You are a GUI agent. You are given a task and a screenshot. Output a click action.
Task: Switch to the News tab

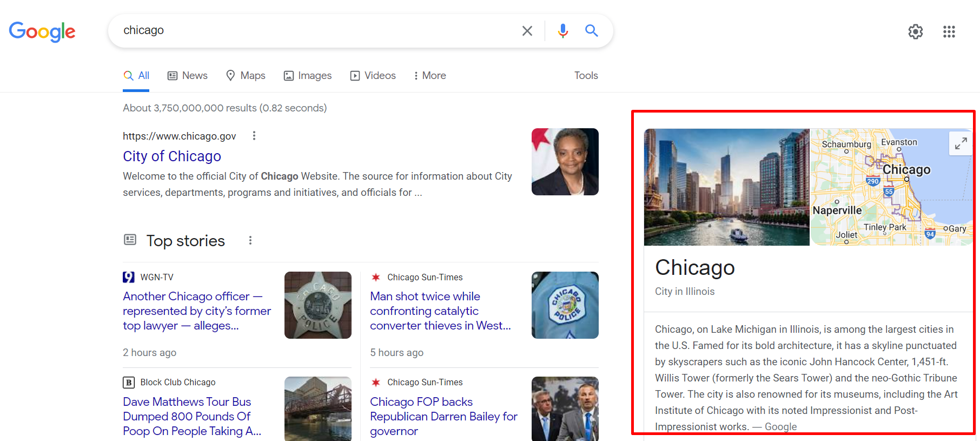188,76
